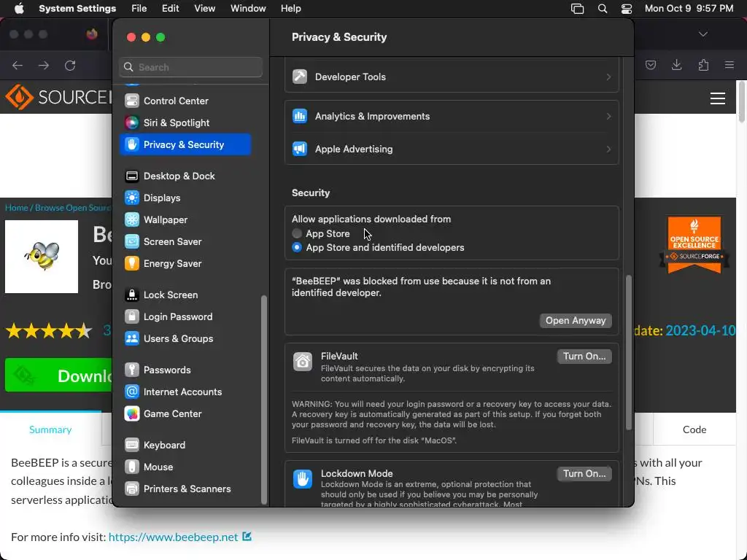The width and height of the screenshot is (747, 560).
Task: Click the Keyboard sidebar icon
Action: coord(132,446)
